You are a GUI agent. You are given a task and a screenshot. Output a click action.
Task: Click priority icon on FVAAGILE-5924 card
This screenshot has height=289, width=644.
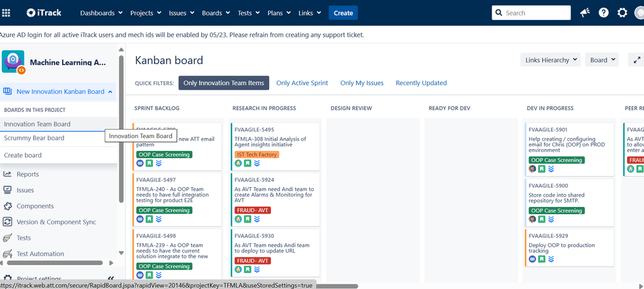tap(257, 219)
